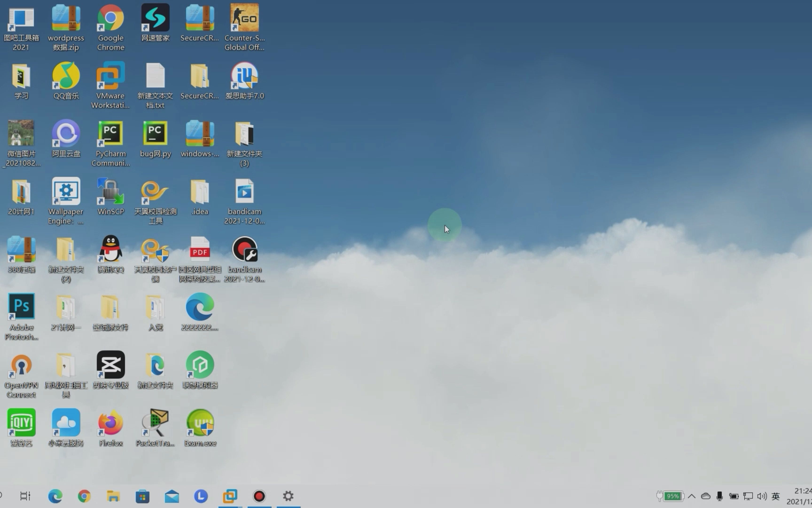Open 小米云服务 shortcut

[x=66, y=427]
